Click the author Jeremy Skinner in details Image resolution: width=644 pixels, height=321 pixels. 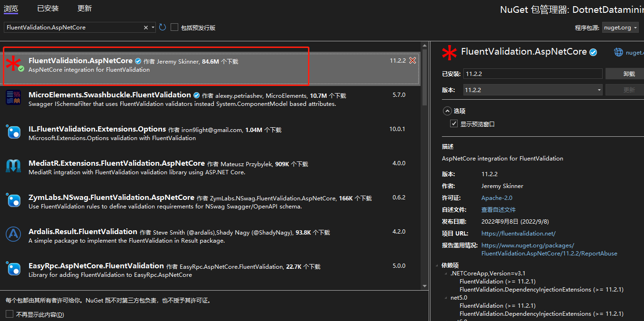[502, 186]
